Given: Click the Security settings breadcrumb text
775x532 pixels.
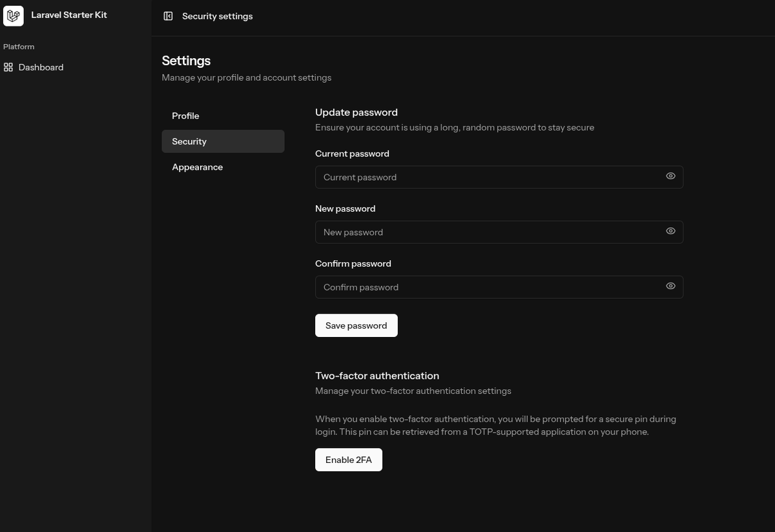Looking at the screenshot, I should [218, 16].
